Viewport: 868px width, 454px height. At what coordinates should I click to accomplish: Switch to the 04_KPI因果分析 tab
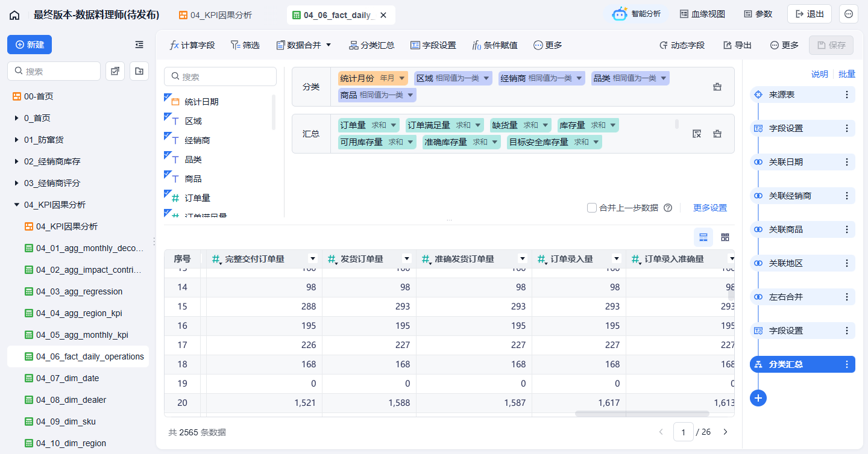click(215, 15)
